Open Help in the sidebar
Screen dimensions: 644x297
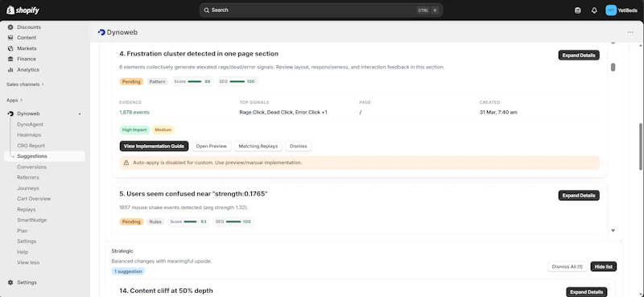click(23, 252)
